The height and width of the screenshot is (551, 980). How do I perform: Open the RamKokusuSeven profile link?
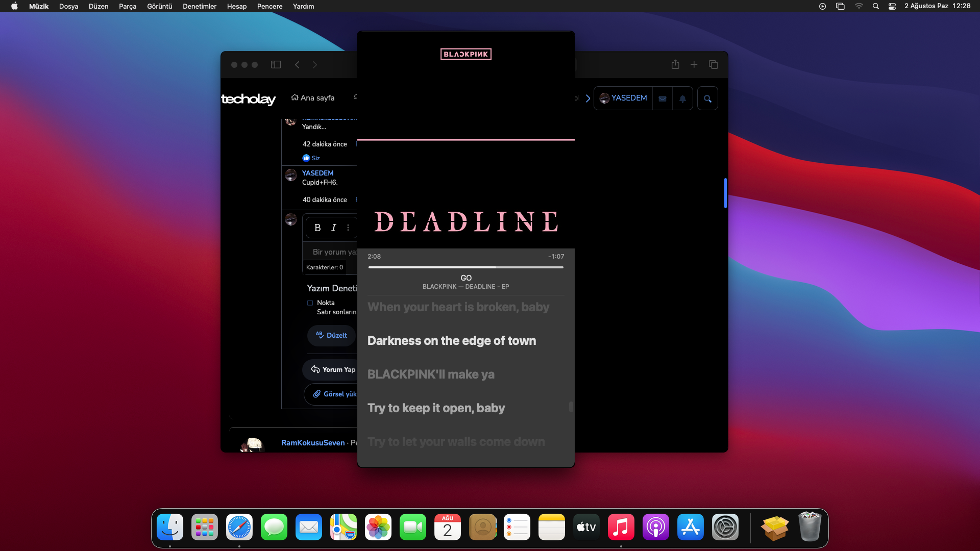[x=313, y=443]
